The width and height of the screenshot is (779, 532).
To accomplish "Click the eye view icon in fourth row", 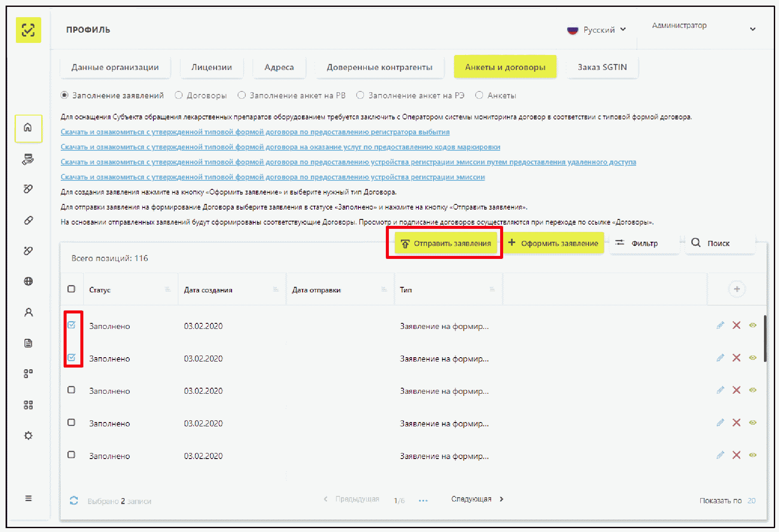I will point(753,423).
